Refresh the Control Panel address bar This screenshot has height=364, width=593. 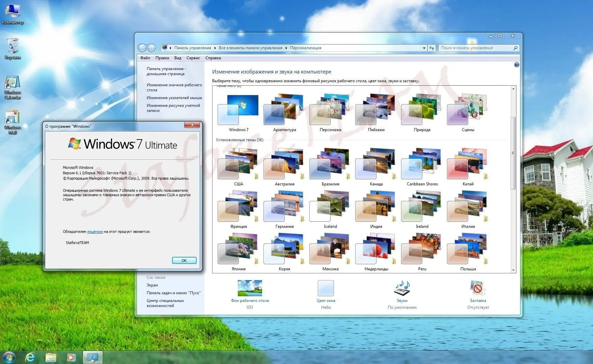pos(432,48)
